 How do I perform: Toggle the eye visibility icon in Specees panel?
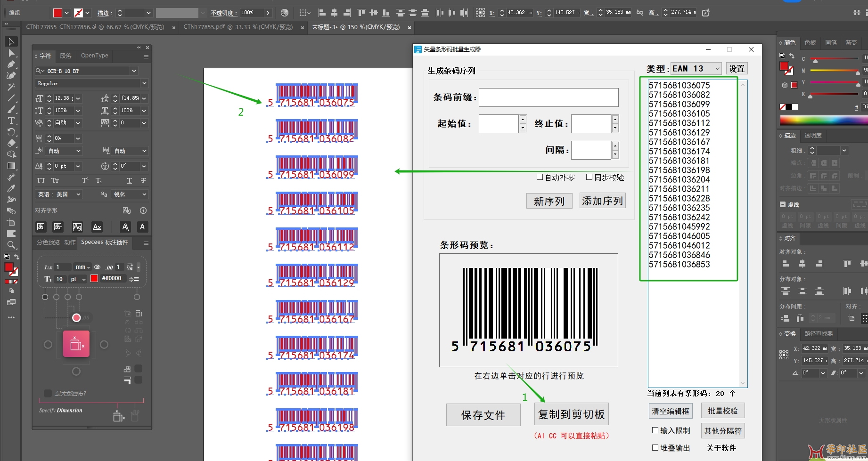tap(97, 267)
